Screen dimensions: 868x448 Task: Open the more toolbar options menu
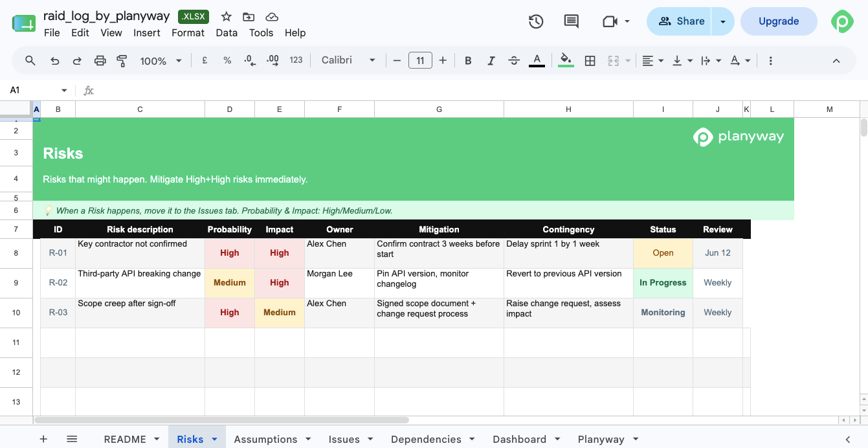coord(770,60)
